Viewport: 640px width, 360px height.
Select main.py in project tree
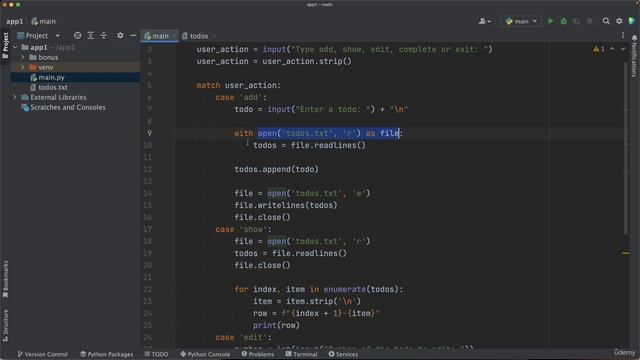click(51, 77)
